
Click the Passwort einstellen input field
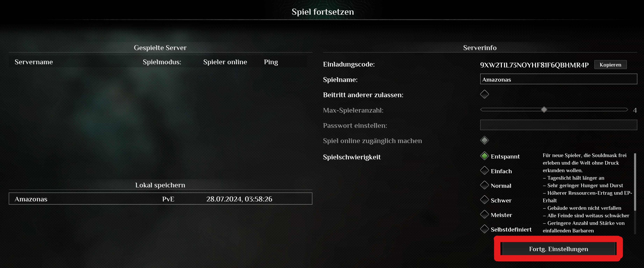(559, 125)
